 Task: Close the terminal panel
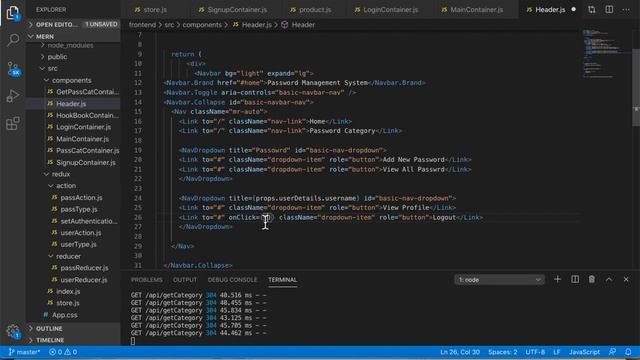coord(626,280)
